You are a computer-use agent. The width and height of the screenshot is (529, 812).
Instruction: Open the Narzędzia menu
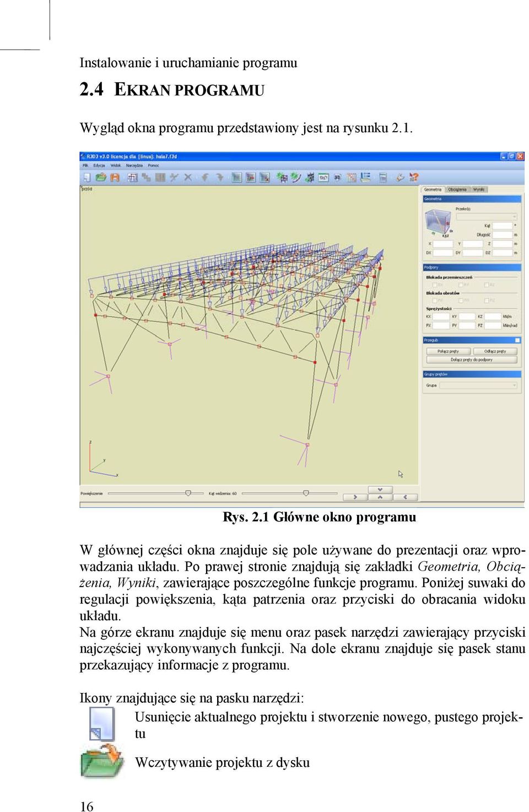(134, 165)
